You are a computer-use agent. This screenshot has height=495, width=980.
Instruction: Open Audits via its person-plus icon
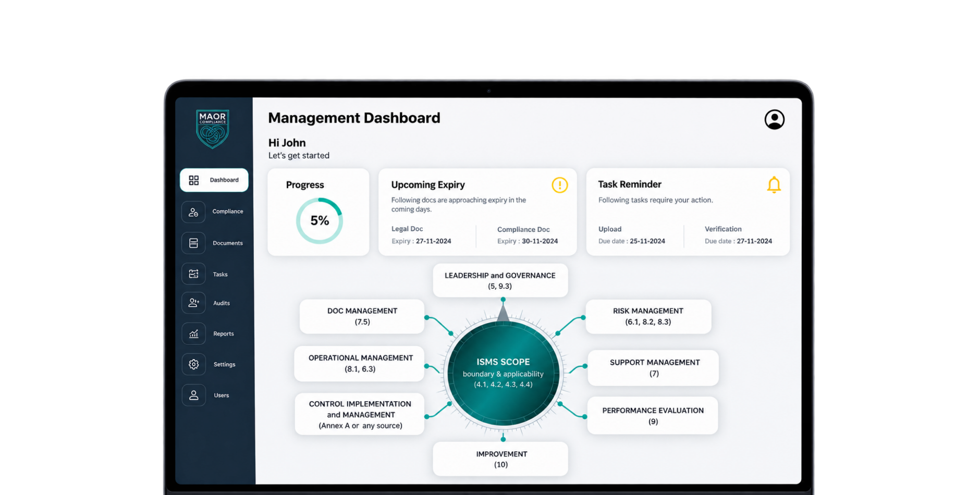193,303
